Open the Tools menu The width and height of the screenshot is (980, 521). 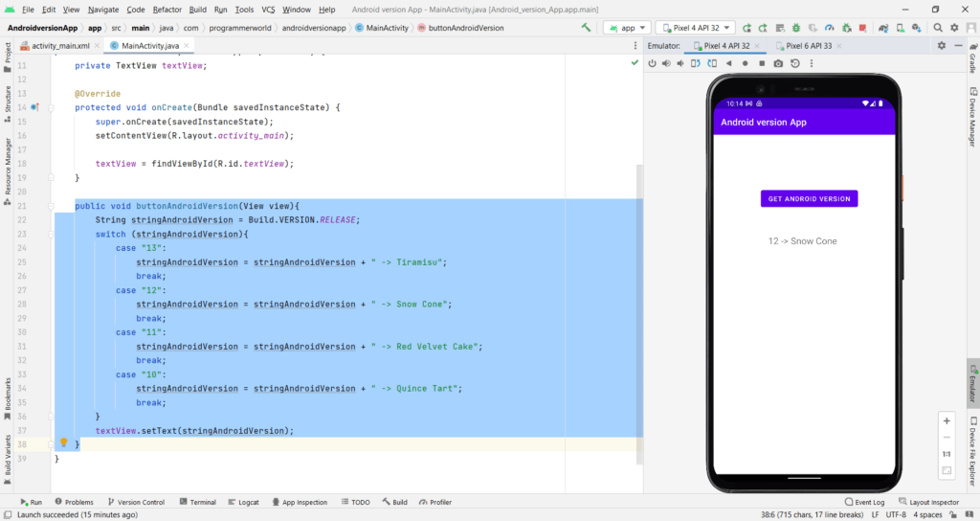[244, 10]
